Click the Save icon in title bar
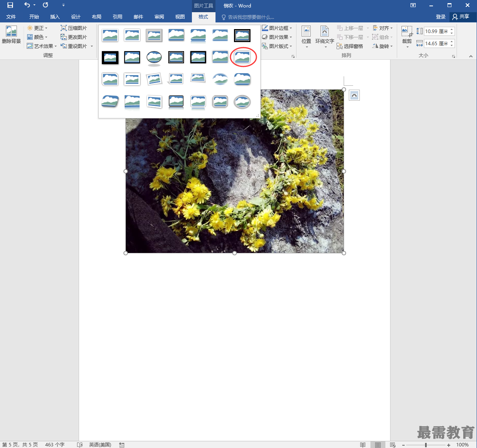The width and height of the screenshot is (477, 448). [x=10, y=5]
